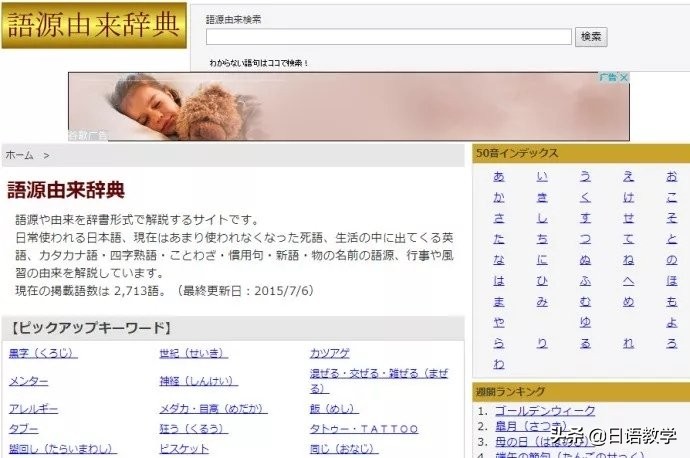This screenshot has width=690, height=458.
Task: Open the か index link
Action: [x=499, y=198]
